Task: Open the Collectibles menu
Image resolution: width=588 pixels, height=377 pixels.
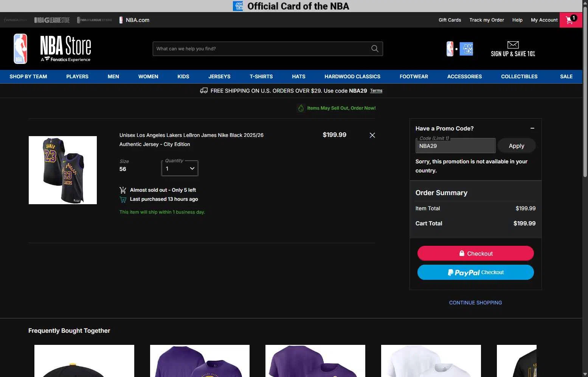Action: click(x=519, y=76)
